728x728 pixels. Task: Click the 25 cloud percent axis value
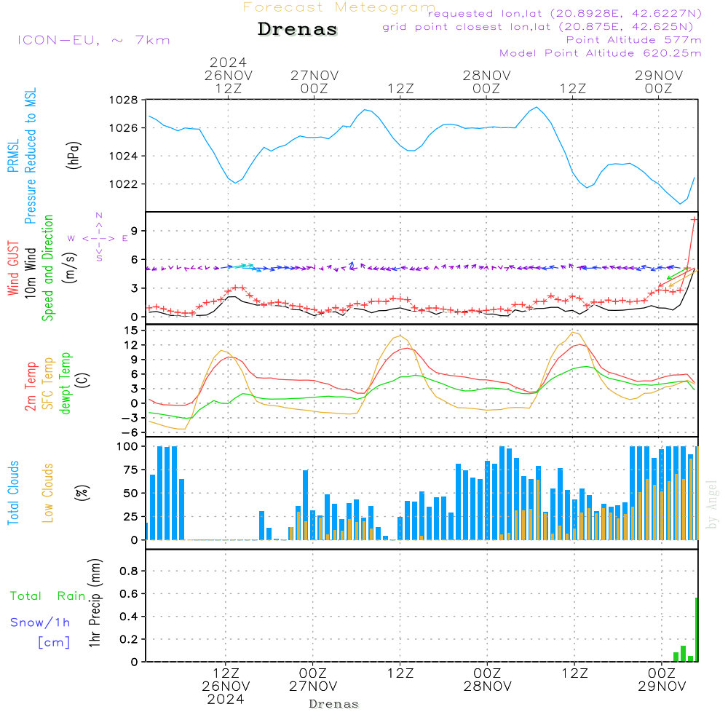131,516
